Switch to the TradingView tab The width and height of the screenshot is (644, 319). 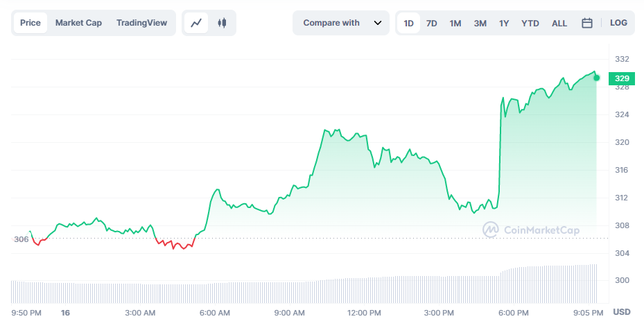click(141, 23)
